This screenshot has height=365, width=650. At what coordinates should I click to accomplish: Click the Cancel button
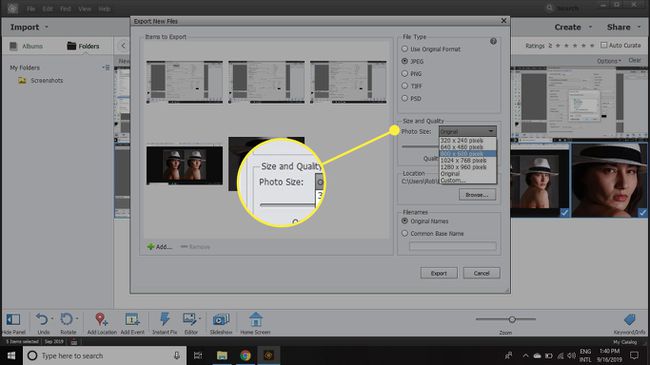point(481,273)
